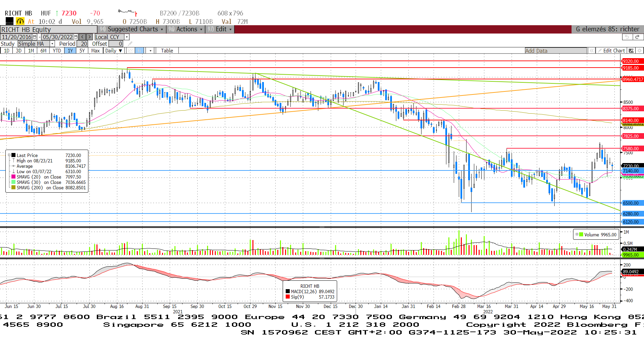Click the up arrow price indicator
This screenshot has width=644, height=351.
pyautogui.click(x=57, y=13)
